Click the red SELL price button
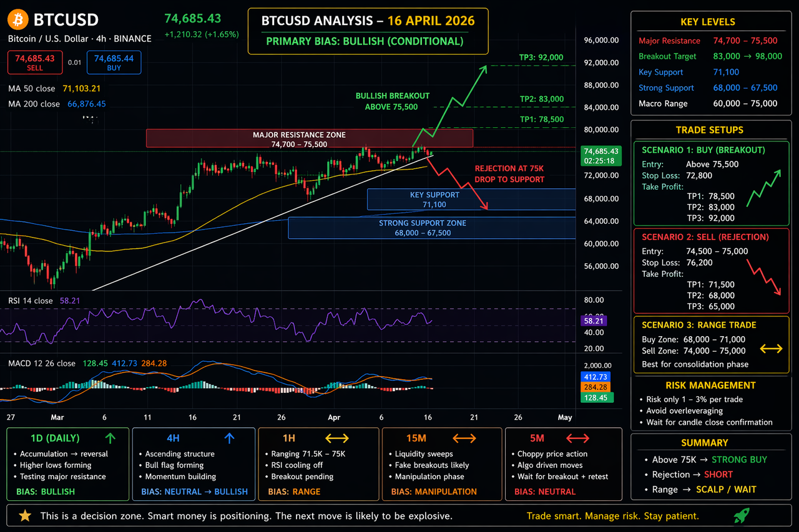This screenshot has width=799, height=532. tap(35, 62)
